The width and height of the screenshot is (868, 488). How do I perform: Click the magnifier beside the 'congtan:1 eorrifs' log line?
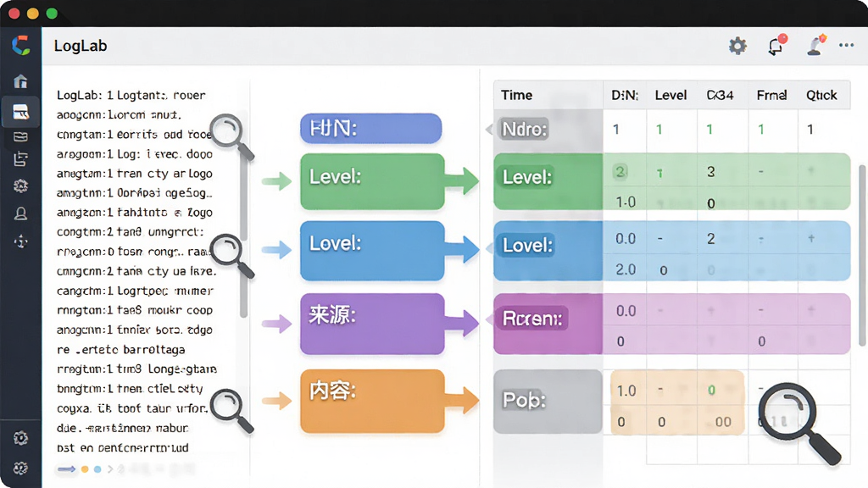(232, 137)
